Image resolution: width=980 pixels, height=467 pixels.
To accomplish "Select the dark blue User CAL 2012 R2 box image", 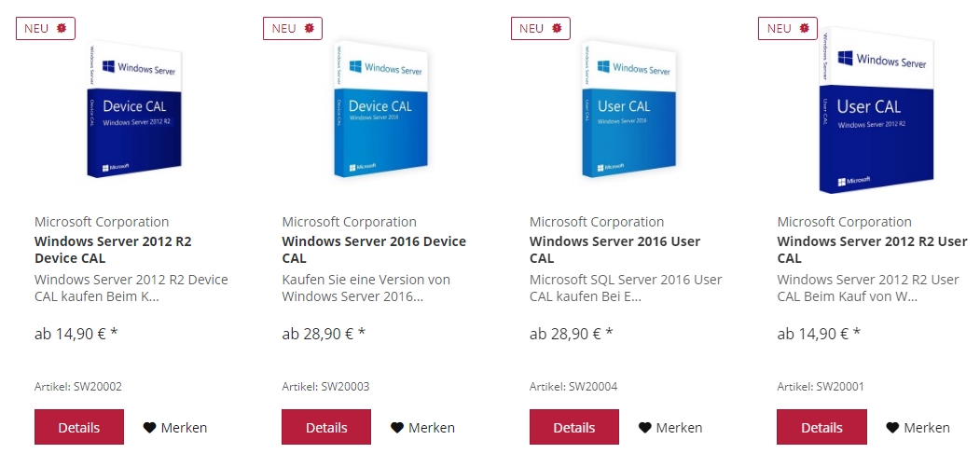I will [876, 111].
